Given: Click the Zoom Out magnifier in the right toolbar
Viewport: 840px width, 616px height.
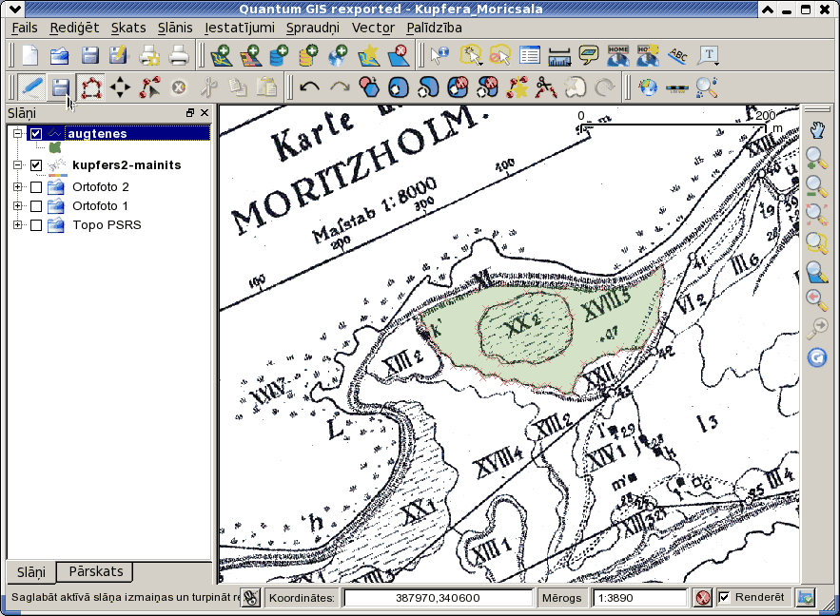Looking at the screenshot, I should (x=817, y=186).
